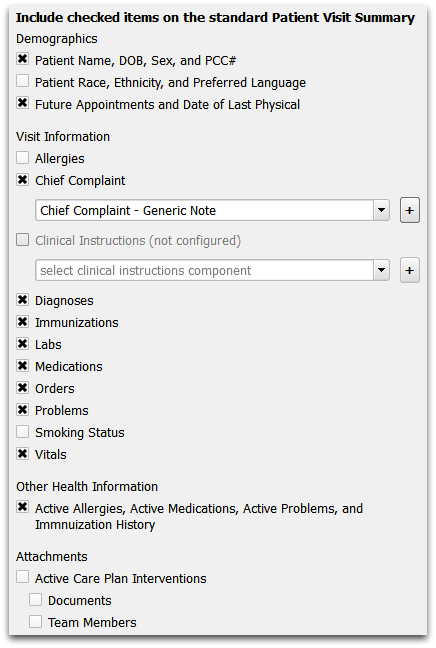
Task: Open Chief Complaint - Generic Note dropdown arrow
Action: (381, 210)
